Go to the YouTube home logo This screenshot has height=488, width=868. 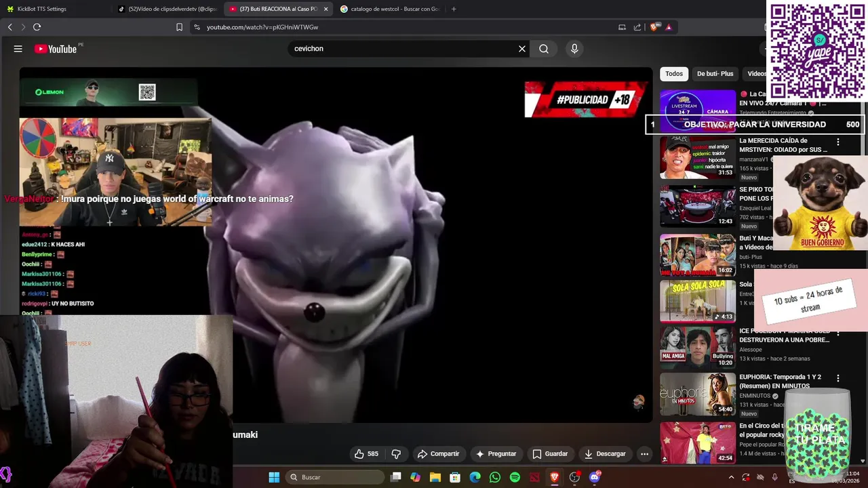pyautogui.click(x=56, y=49)
